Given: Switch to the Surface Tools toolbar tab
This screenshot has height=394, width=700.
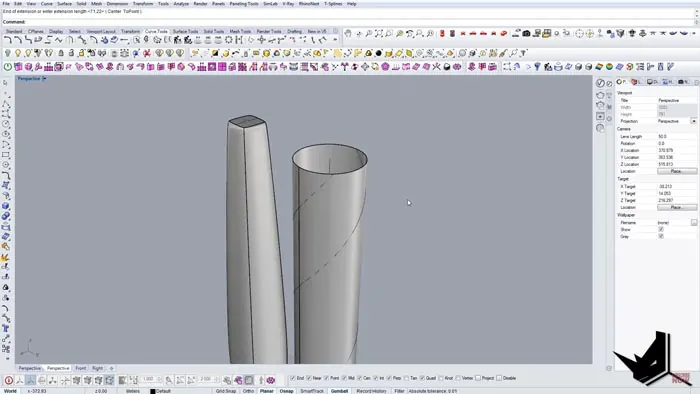Looking at the screenshot, I should tap(185, 31).
